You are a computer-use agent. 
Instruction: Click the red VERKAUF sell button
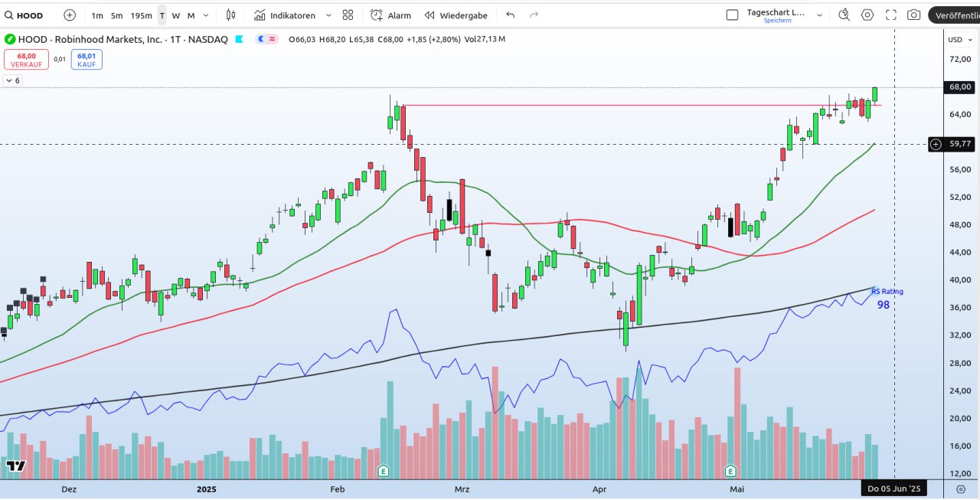pyautogui.click(x=26, y=60)
